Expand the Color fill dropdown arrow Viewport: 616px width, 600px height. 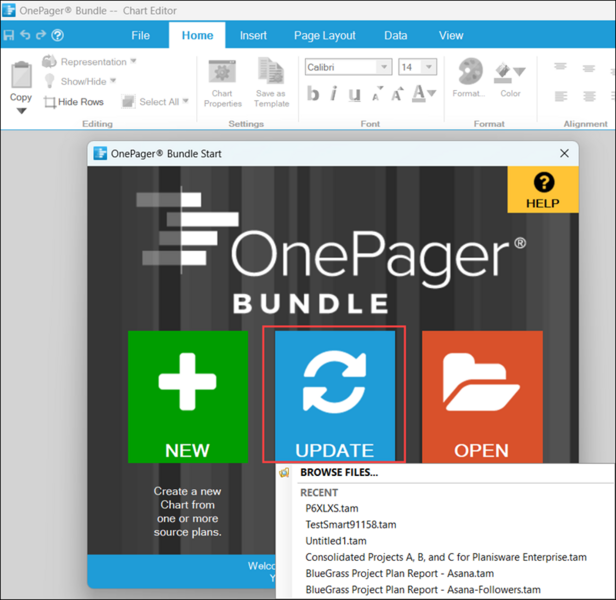[519, 72]
